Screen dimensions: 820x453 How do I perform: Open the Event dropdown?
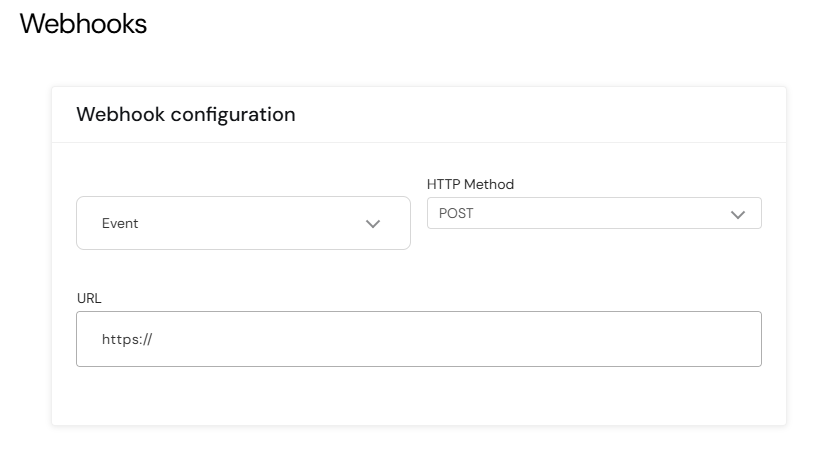[x=243, y=223]
